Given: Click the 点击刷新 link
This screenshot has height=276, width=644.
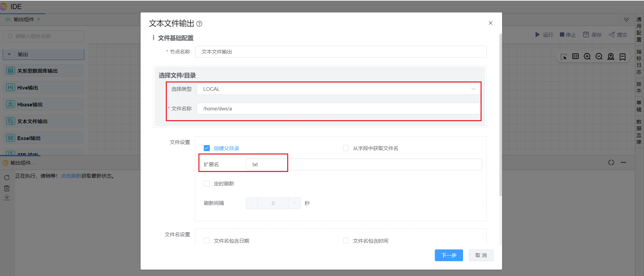Looking at the screenshot, I should pyautogui.click(x=71, y=176).
